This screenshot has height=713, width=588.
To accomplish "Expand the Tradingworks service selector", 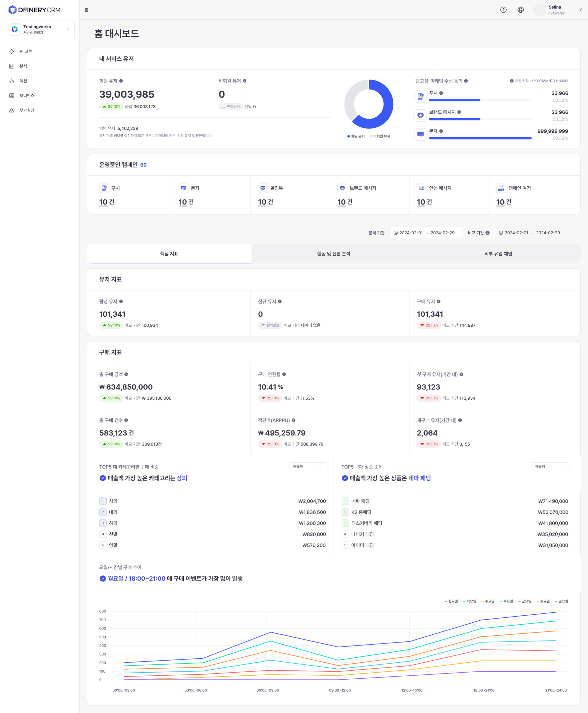I will pos(40,29).
